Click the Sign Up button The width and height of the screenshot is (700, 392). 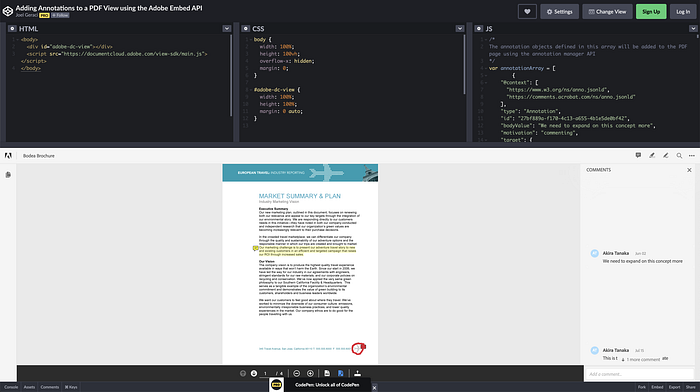click(651, 12)
